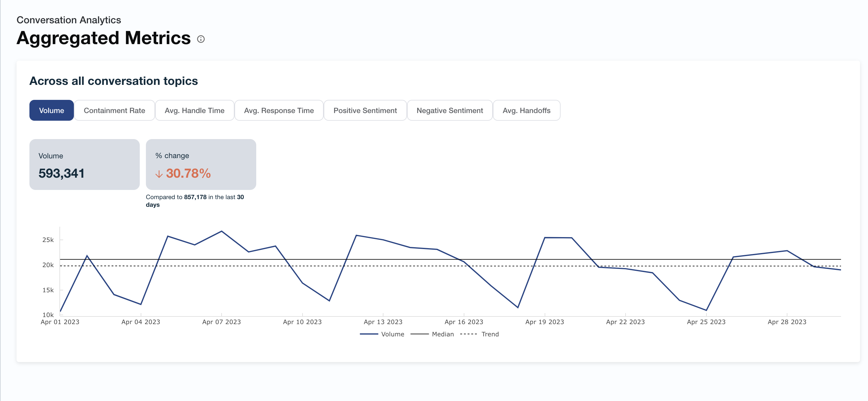Click the % change 30.78% card
868x401 pixels.
pyautogui.click(x=201, y=164)
